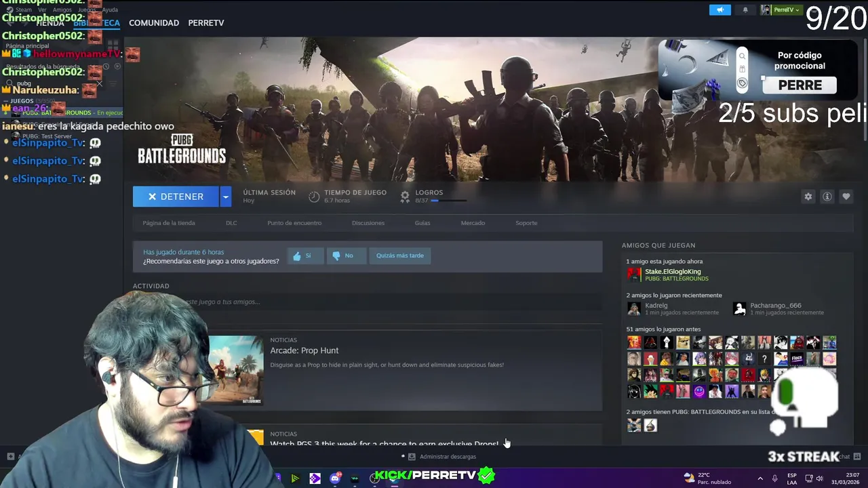The image size is (868, 488).
Task: Open the Arcade: Prop Hunt news item
Action: click(304, 350)
